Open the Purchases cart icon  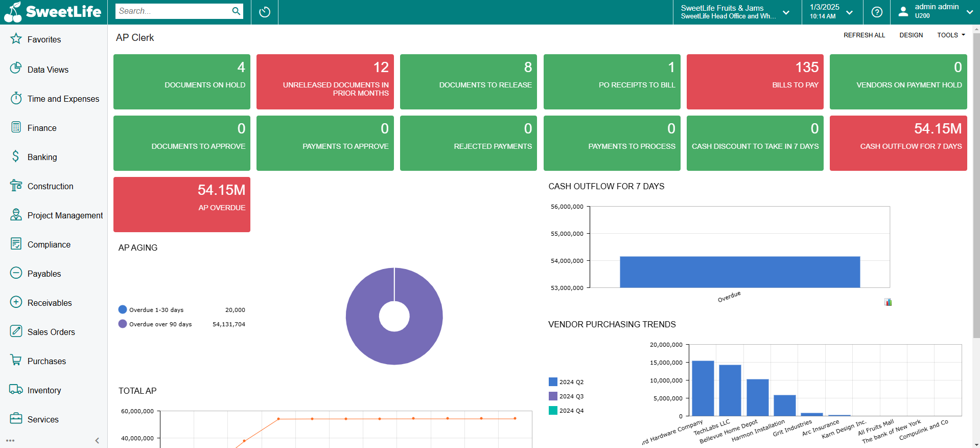click(x=16, y=361)
